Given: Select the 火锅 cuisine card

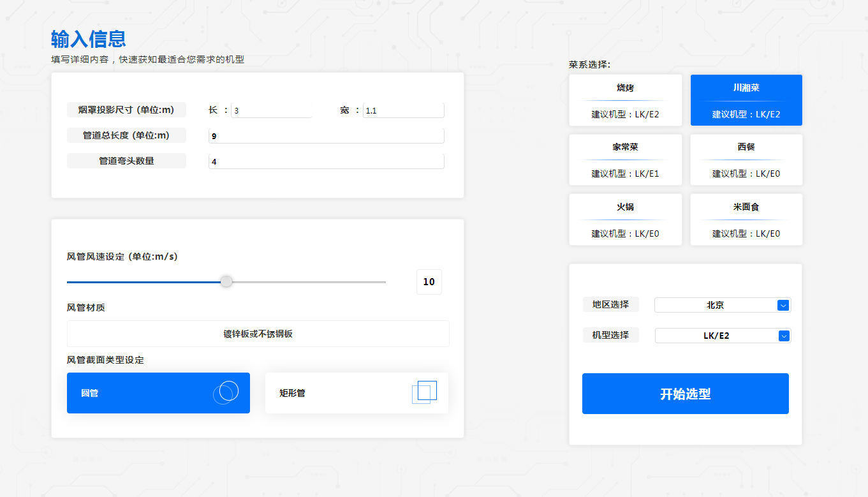Looking at the screenshot, I should coord(625,219).
